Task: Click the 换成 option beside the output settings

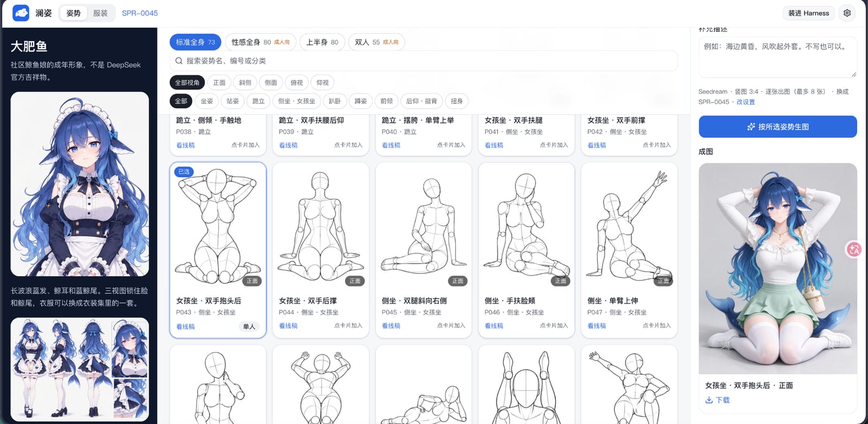Action: point(842,92)
